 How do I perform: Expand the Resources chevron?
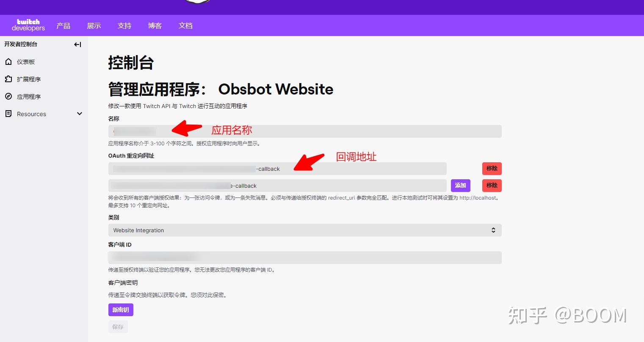point(80,114)
